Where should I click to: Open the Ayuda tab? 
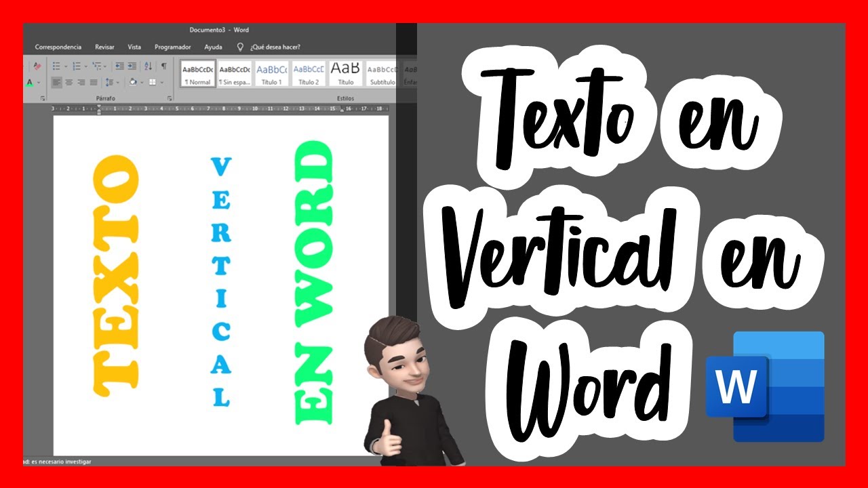click(213, 47)
